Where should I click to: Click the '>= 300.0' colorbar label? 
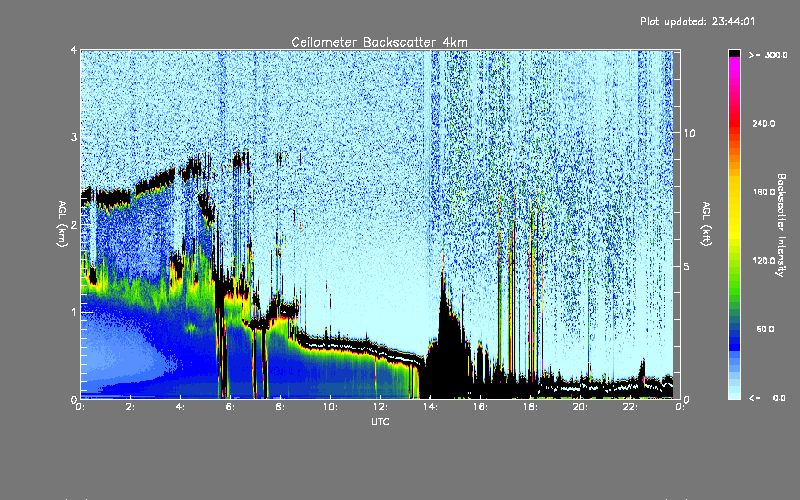tap(768, 55)
